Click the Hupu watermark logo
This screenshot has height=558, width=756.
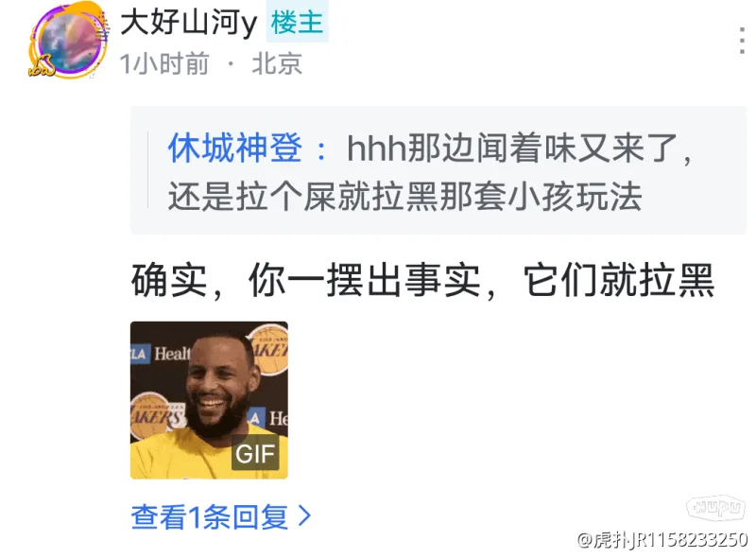pos(715,507)
